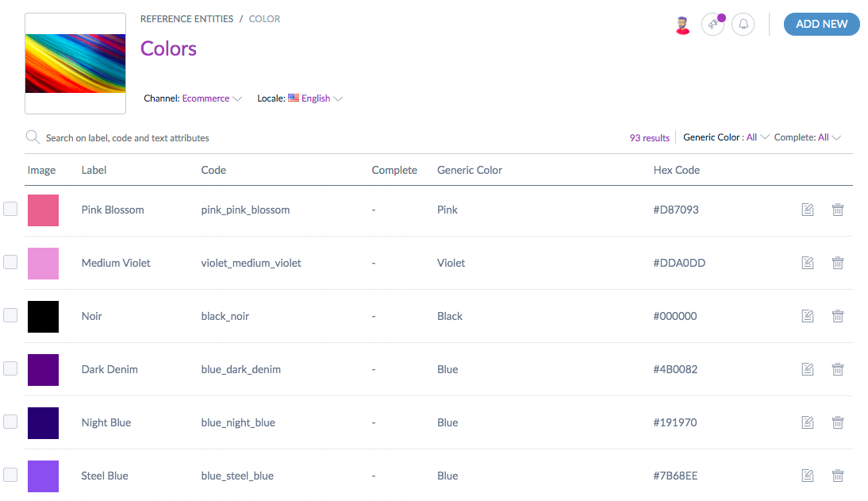Screen dimensions: 868x501
Task: Tick the checkbox for Noir
Action: point(10,315)
